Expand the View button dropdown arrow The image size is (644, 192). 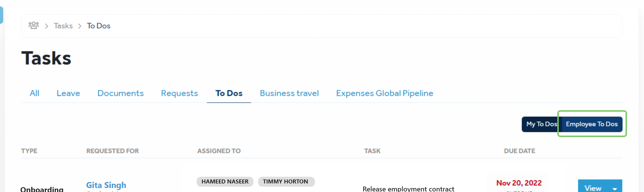[x=615, y=188]
